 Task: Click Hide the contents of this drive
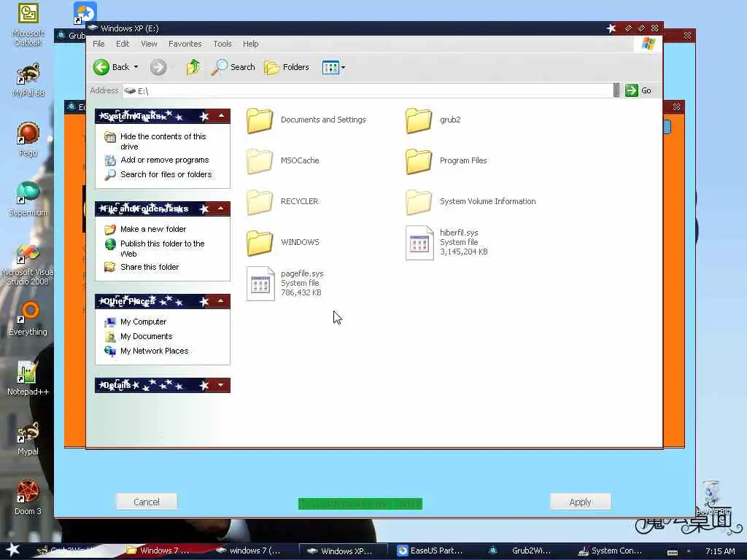point(163,141)
